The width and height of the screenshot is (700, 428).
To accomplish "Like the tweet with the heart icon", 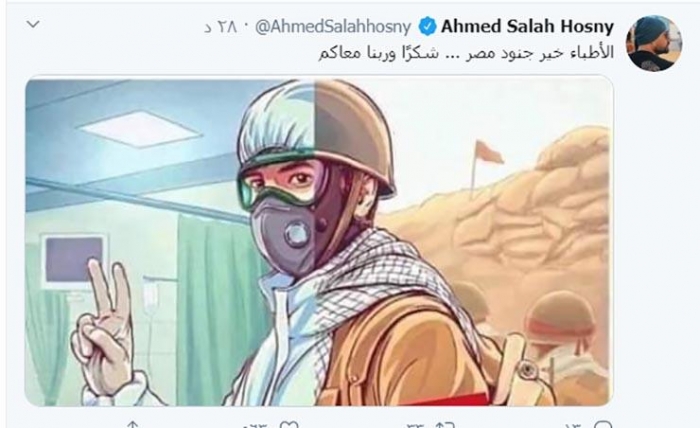I will (x=289, y=425).
